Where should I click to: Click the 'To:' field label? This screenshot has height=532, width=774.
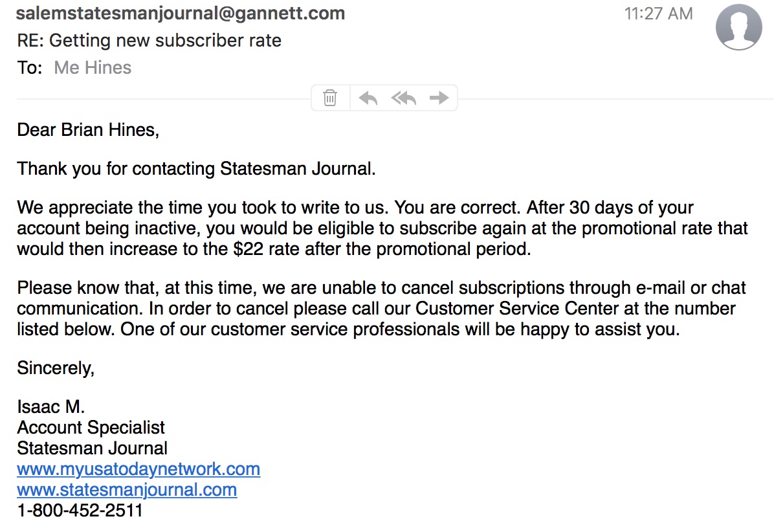(x=30, y=67)
